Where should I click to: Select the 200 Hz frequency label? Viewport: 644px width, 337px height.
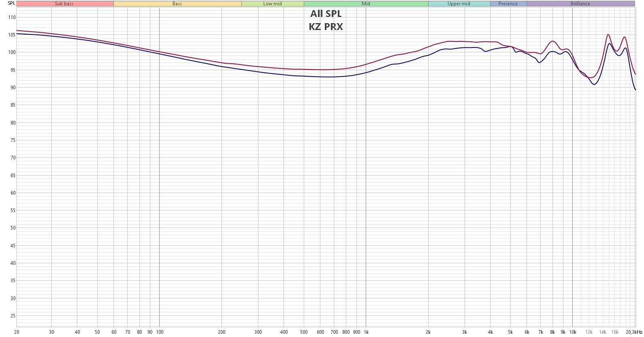click(x=222, y=332)
